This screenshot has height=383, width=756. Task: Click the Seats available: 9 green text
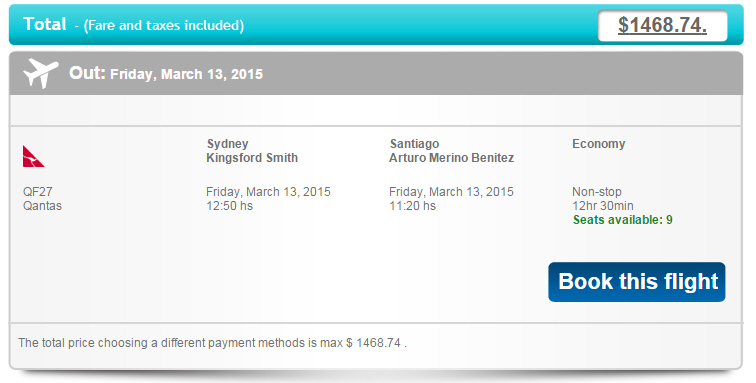(622, 220)
